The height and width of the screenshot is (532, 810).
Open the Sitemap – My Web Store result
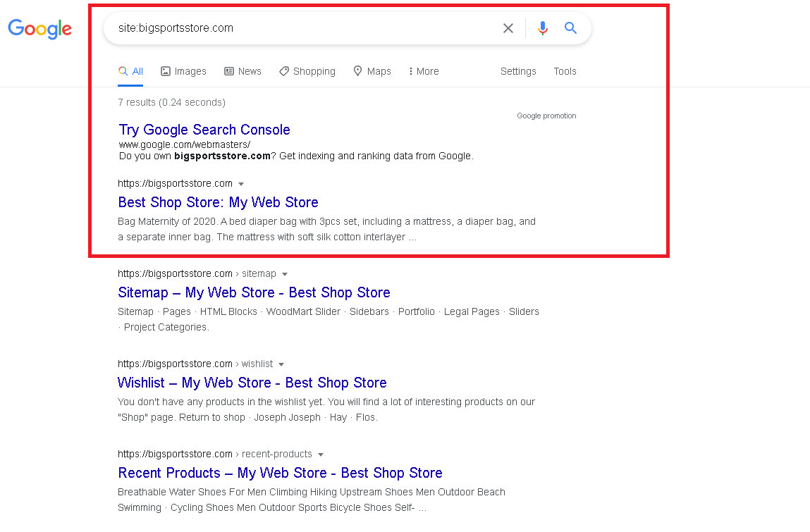pyautogui.click(x=254, y=292)
